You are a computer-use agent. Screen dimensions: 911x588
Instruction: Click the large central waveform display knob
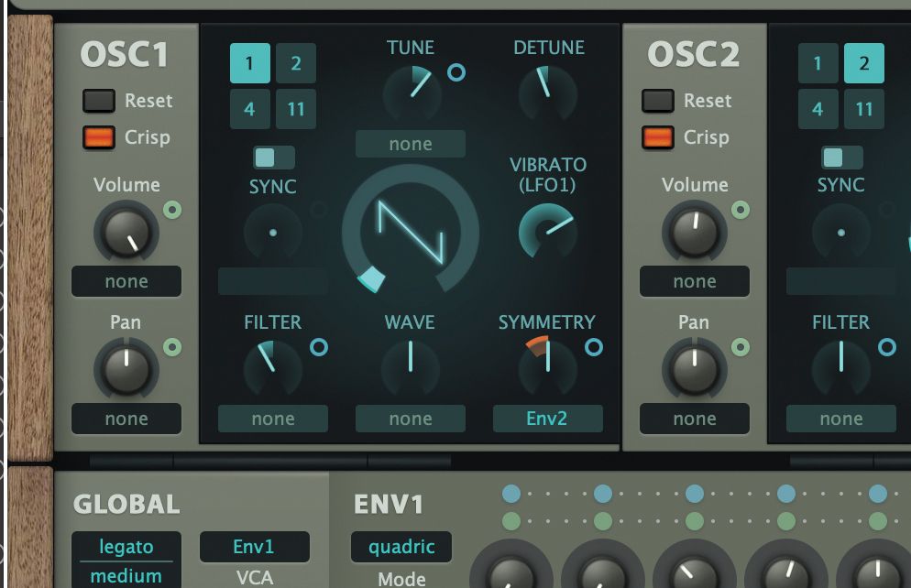click(x=411, y=234)
